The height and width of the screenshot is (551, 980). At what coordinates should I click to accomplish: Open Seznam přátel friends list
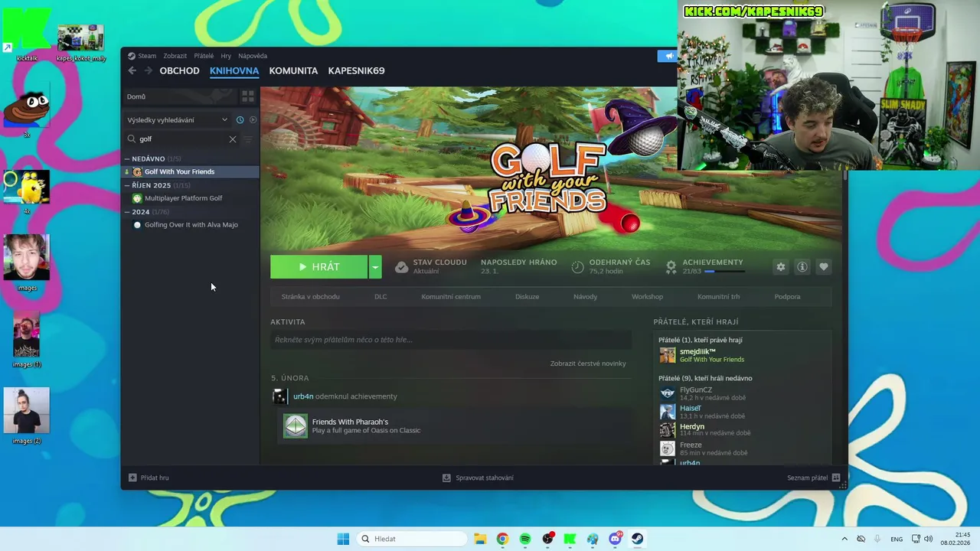814,478
